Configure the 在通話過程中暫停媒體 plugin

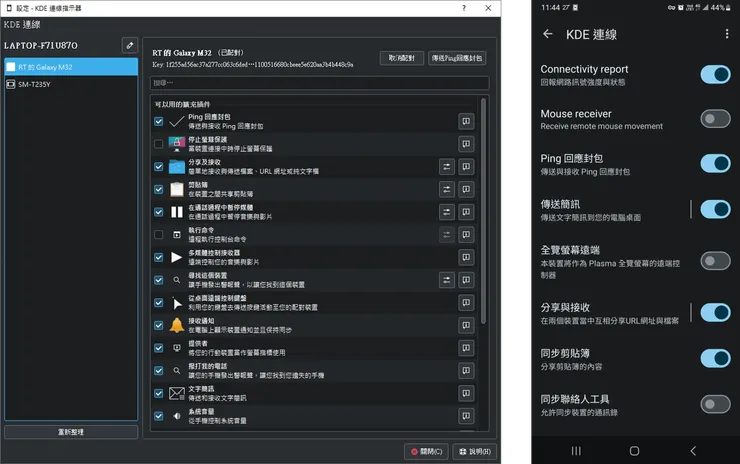(446, 212)
